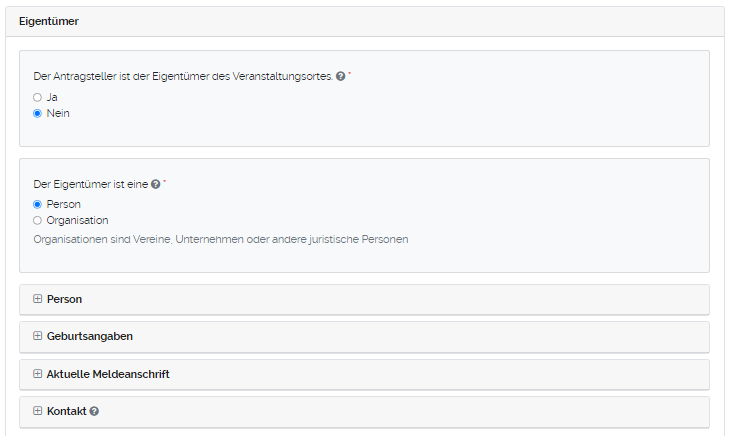Click the plus icon beside Aktuelle Meldeanschrift
729x436 pixels.
coord(38,374)
